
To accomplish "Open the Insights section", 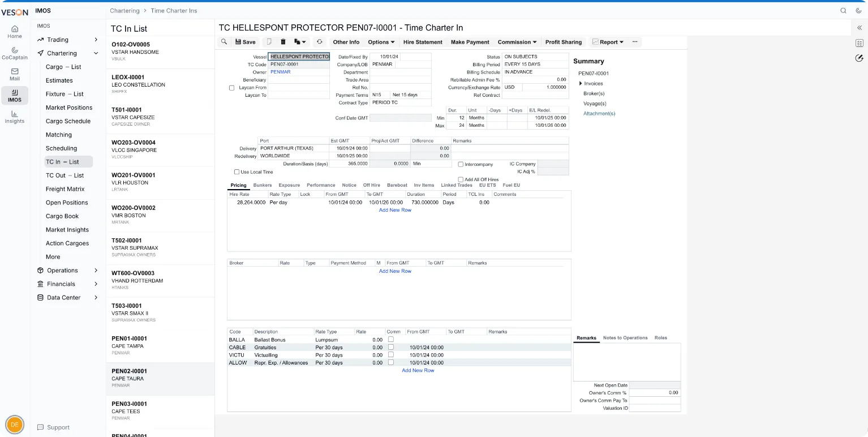I will (15, 117).
